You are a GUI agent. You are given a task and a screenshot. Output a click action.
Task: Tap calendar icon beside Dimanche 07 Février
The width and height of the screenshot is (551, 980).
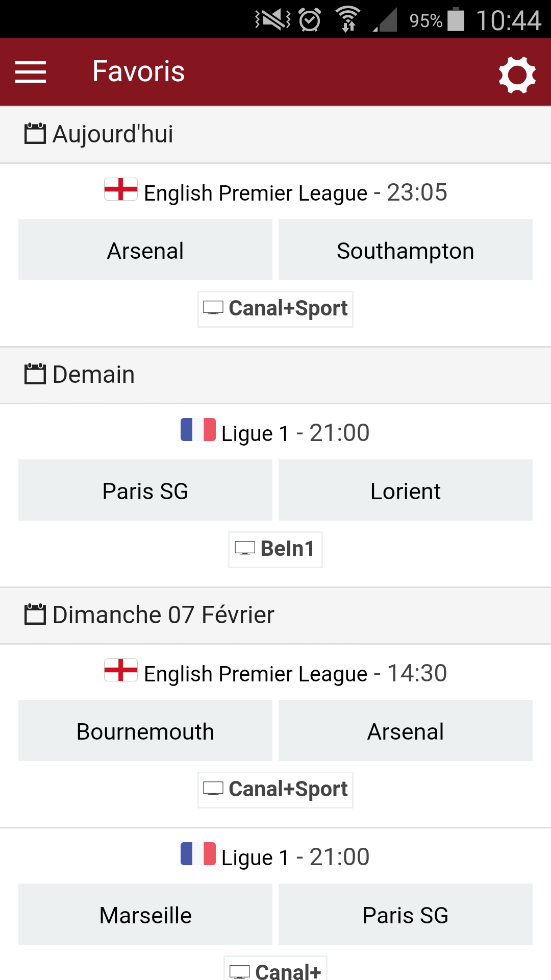35,615
